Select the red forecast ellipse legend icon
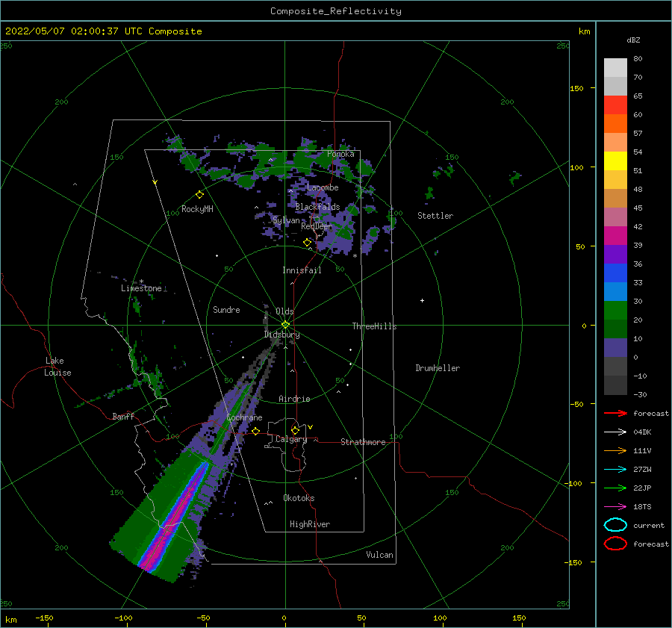The width and height of the screenshot is (672, 628). click(615, 544)
